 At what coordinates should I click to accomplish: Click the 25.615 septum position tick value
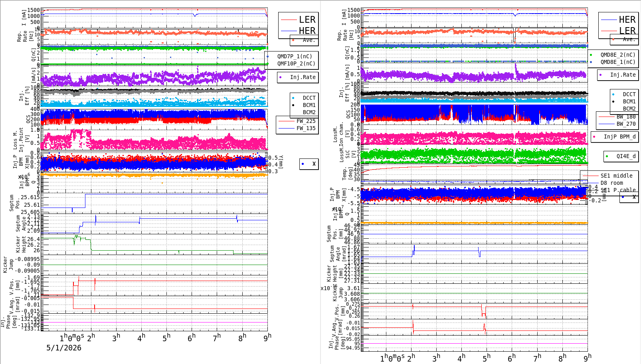point(30,197)
